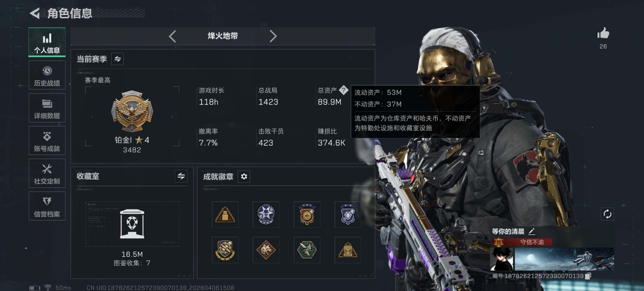Go back using the arrow beside 角色信息
Viewport: 644px width, 291px height.
[35, 13]
